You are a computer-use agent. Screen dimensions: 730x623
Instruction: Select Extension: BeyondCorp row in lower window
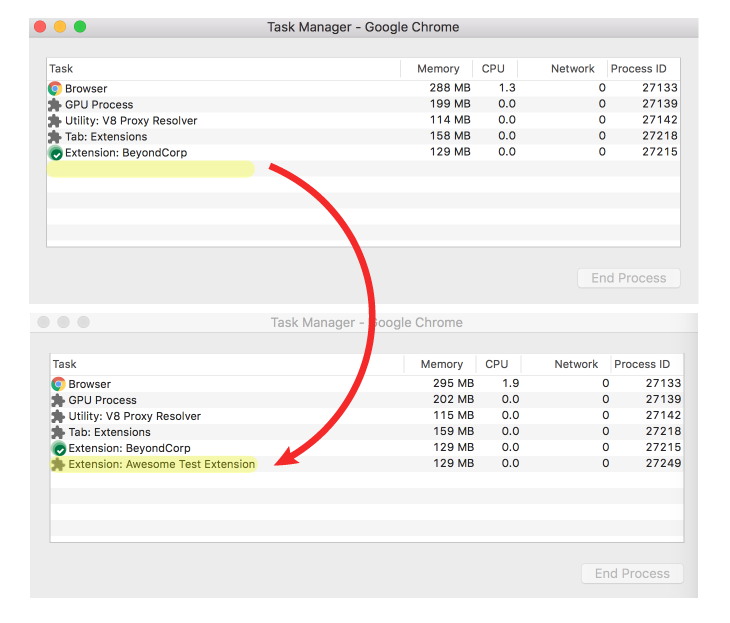[x=366, y=448]
